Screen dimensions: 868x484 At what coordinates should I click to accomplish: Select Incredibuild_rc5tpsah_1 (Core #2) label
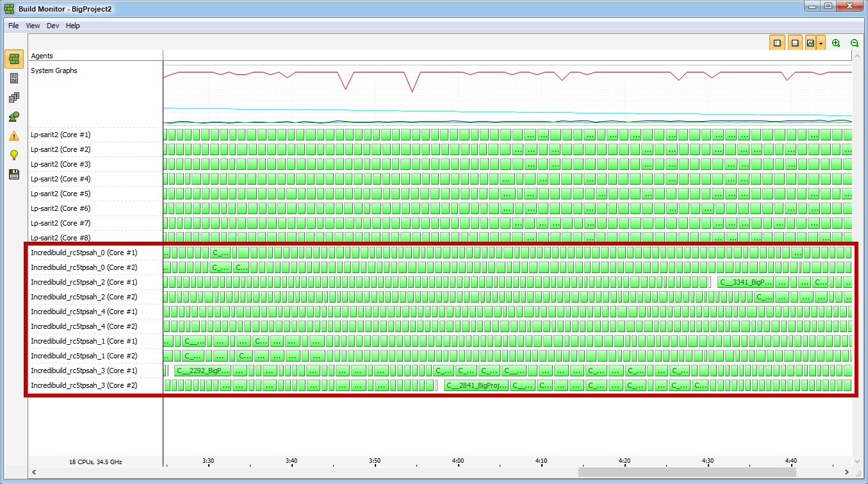tap(84, 356)
